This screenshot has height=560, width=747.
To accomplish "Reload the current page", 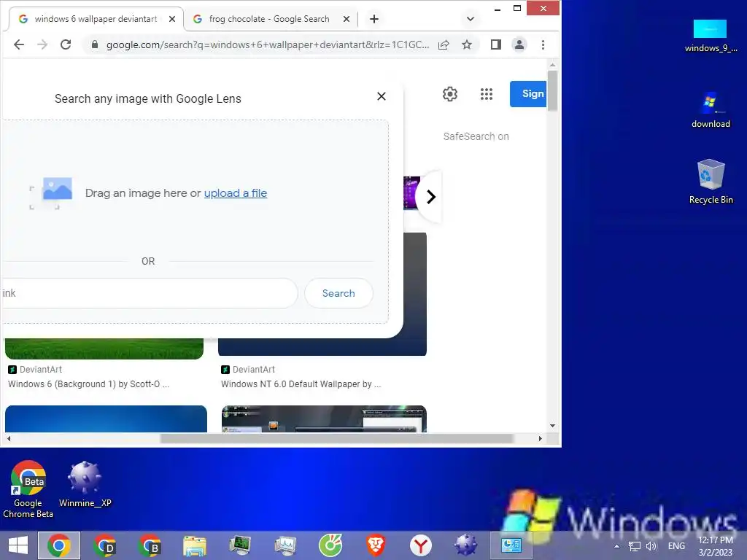I will click(66, 44).
